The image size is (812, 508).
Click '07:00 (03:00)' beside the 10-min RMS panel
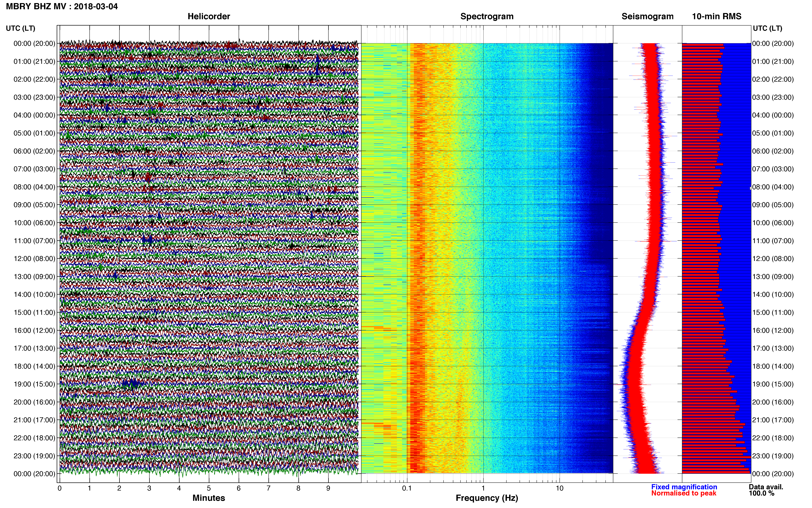tap(773, 169)
